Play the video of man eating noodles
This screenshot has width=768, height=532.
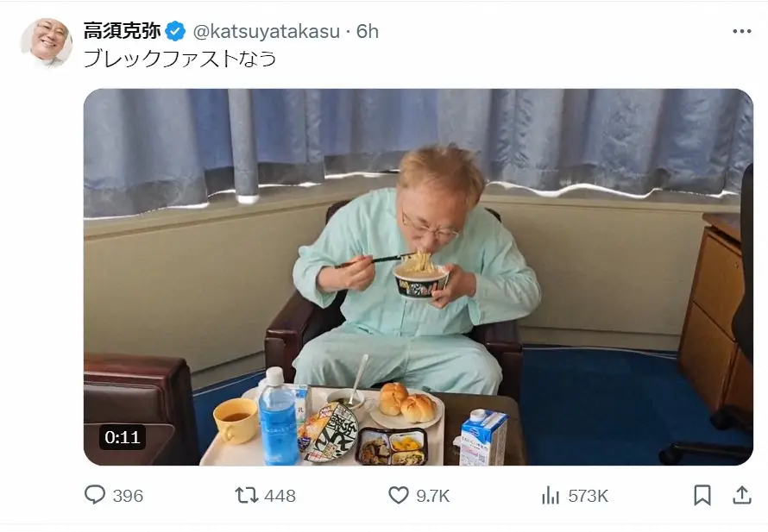click(418, 277)
